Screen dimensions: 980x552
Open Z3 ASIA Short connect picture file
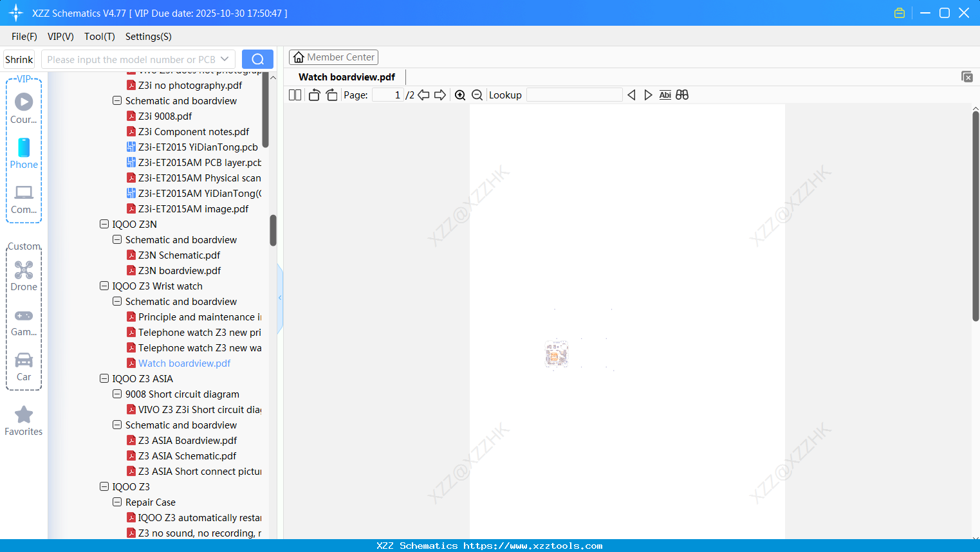199,472
